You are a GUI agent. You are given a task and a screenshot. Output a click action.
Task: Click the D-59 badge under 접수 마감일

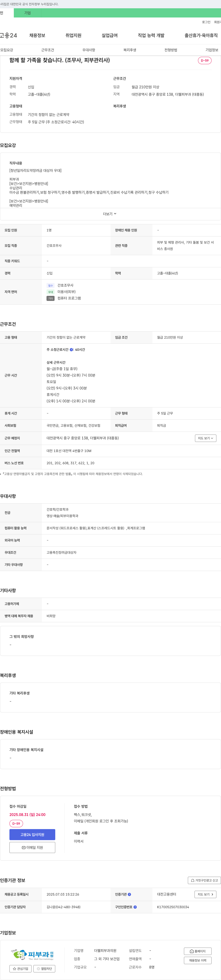point(16,824)
